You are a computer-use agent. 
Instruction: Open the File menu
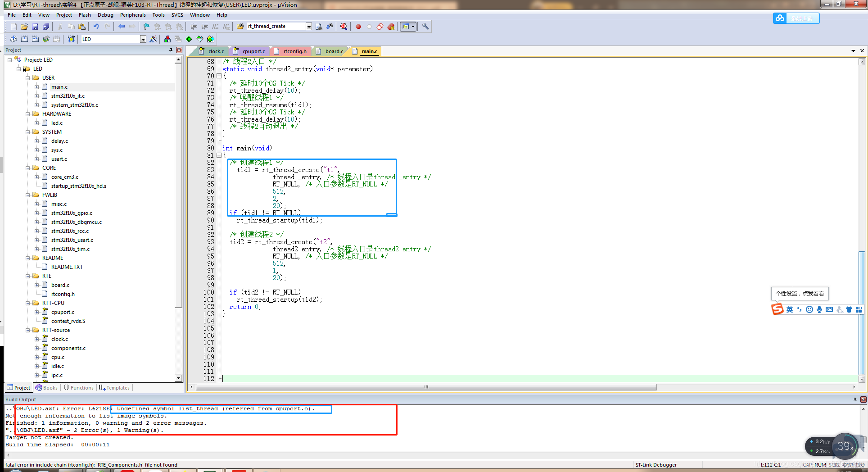click(12, 15)
